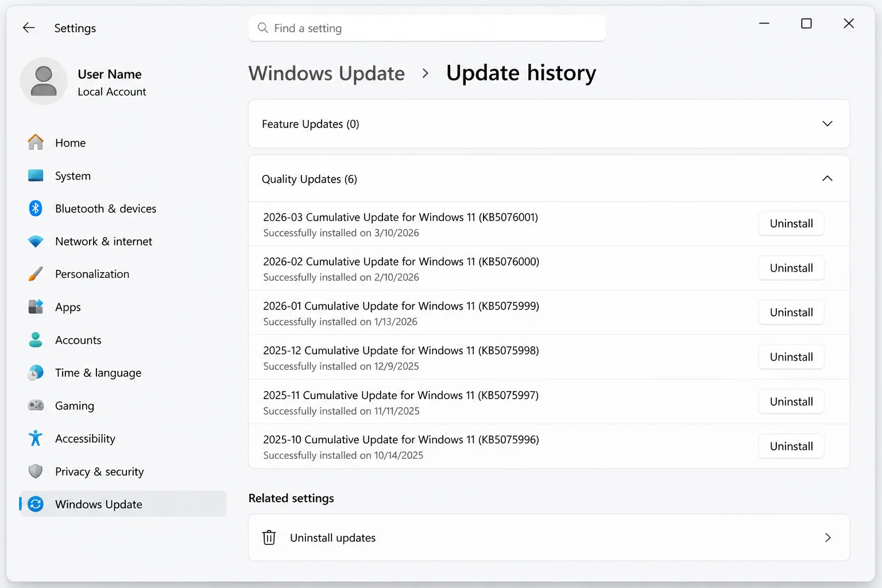Click the Related settings heading
The height and width of the screenshot is (588, 882).
coord(291,498)
